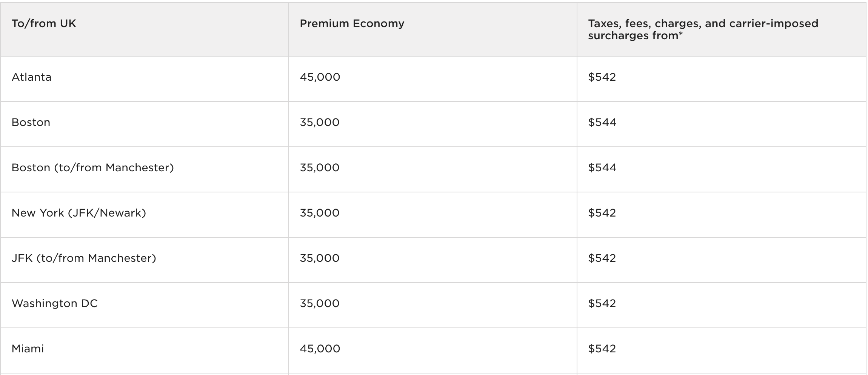Select the Boston (to/from Manchester) cell
The width and height of the screenshot is (868, 375).
(93, 168)
